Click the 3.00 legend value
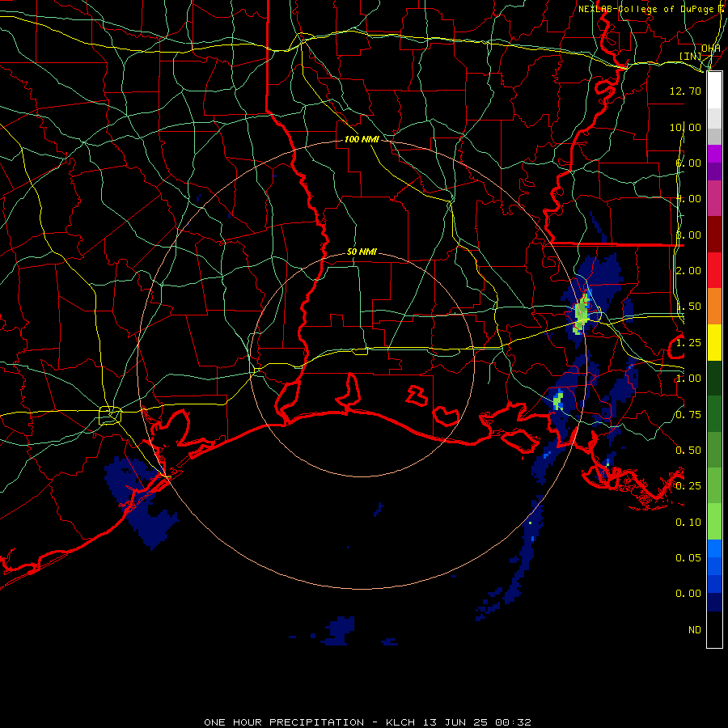This screenshot has height=728, width=728. pos(688,235)
